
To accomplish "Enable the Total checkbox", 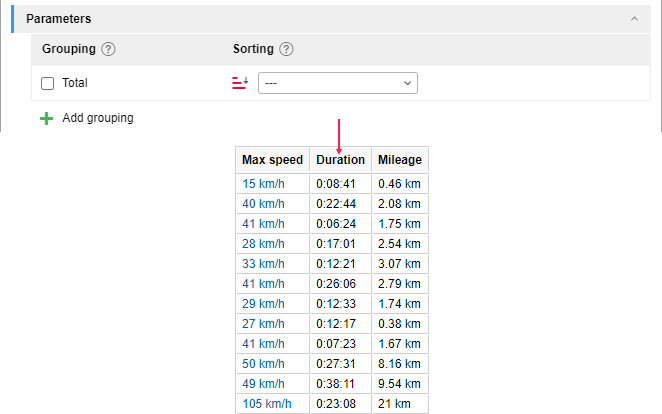I will click(x=47, y=83).
